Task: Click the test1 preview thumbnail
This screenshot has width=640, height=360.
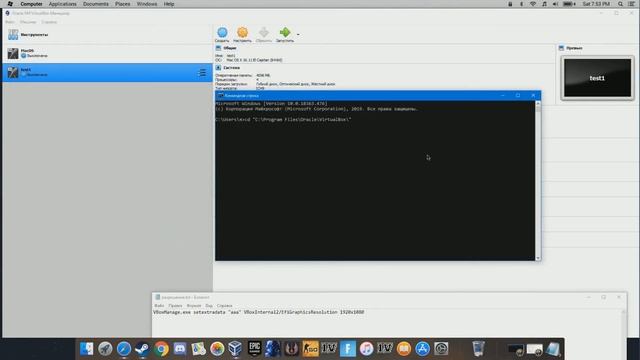Action: [597, 78]
